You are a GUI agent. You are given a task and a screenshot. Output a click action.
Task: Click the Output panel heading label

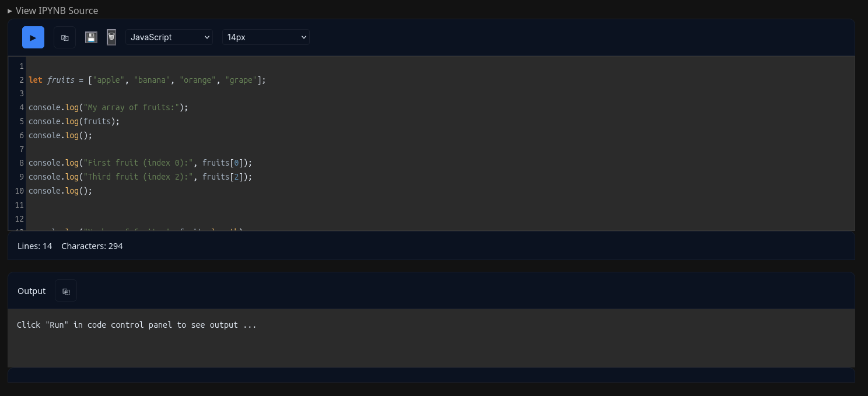pos(32,291)
